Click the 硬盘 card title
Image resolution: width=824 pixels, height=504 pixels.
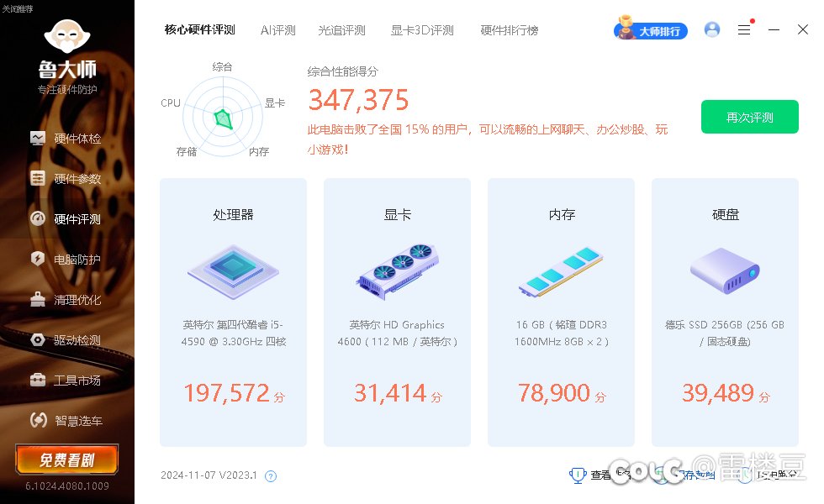[726, 214]
